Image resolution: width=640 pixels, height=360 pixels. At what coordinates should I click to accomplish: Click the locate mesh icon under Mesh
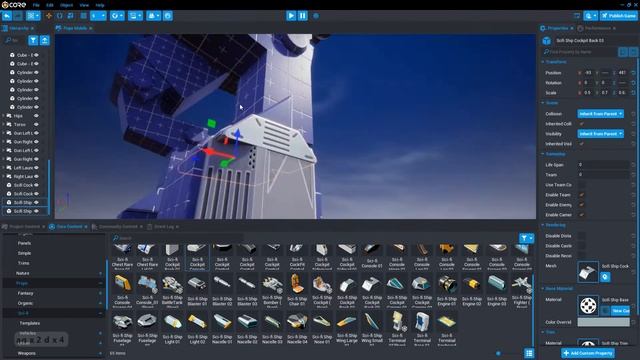coord(605,277)
